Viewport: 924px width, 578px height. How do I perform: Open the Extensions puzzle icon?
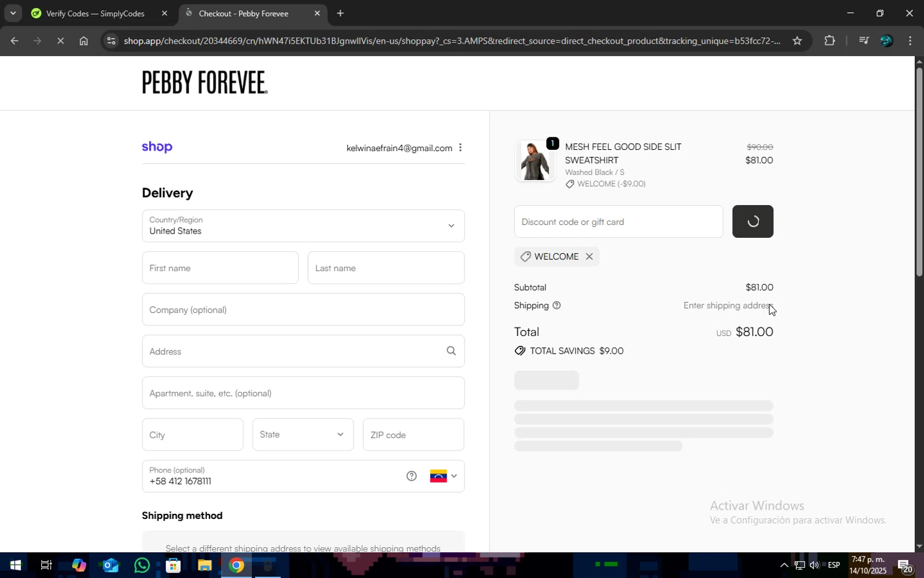coord(830,41)
